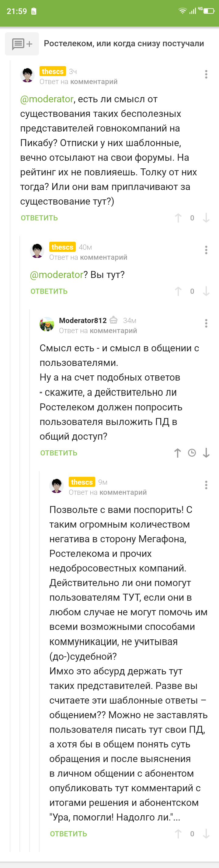Tap Moderator812's avatar picture
This screenshot has width=219, height=868.
pyautogui.click(x=47, y=324)
